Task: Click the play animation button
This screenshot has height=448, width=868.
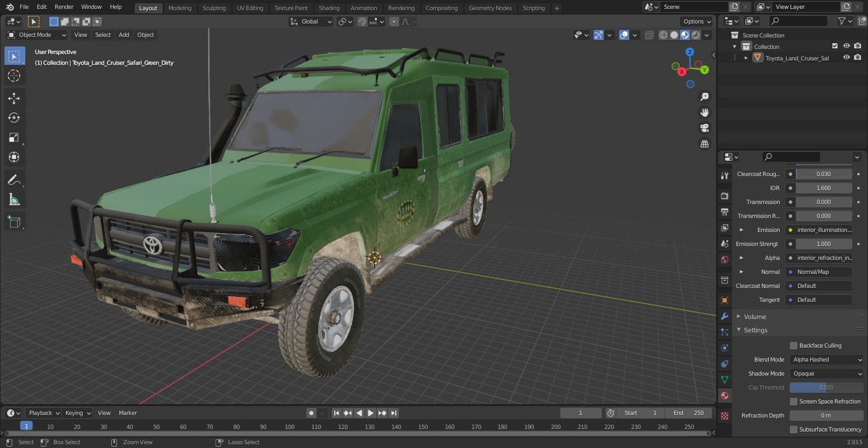Action: (x=370, y=413)
